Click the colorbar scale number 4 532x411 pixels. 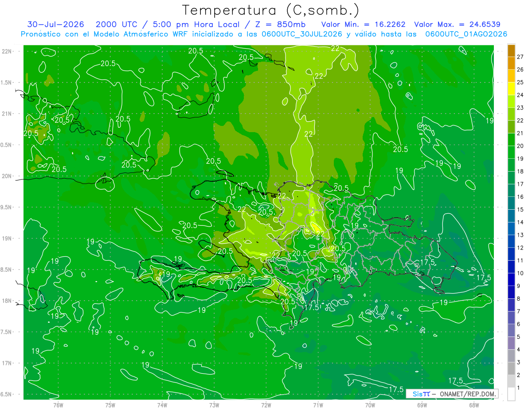pyautogui.click(x=518, y=349)
